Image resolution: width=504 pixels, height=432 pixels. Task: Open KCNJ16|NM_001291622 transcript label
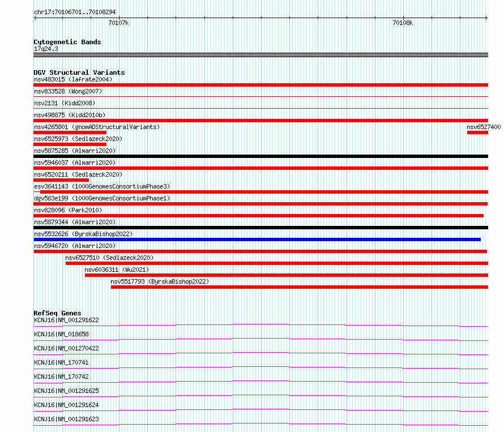coord(66,320)
